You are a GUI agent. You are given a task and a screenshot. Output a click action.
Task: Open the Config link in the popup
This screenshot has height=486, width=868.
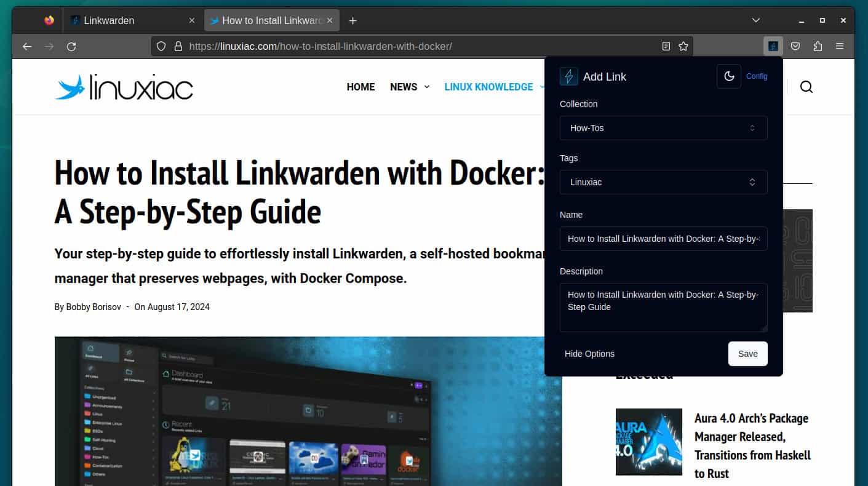[757, 76]
